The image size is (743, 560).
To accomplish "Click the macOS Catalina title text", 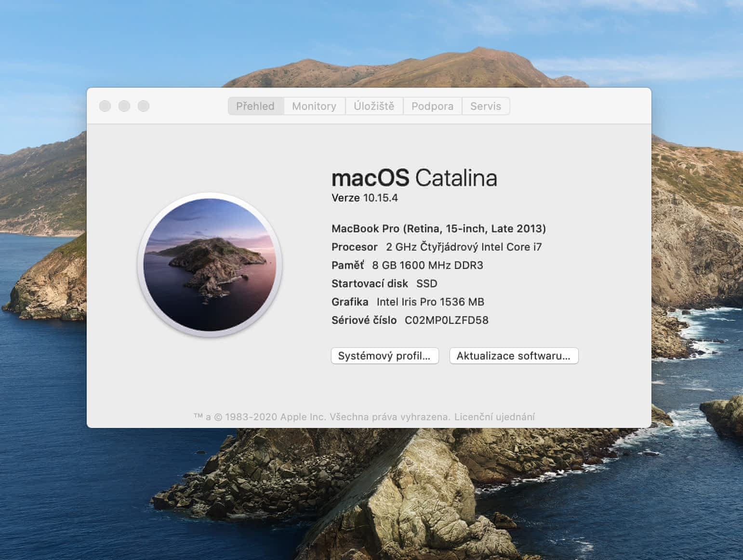I will (x=414, y=178).
